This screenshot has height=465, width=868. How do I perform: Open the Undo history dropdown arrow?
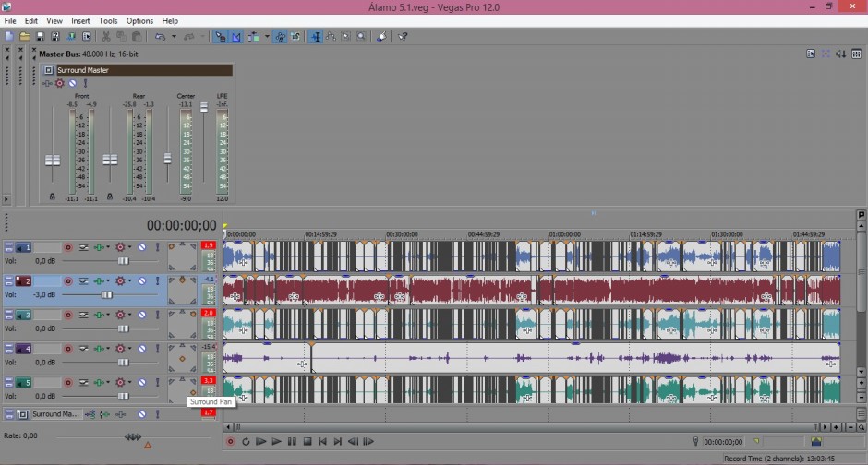pyautogui.click(x=174, y=37)
